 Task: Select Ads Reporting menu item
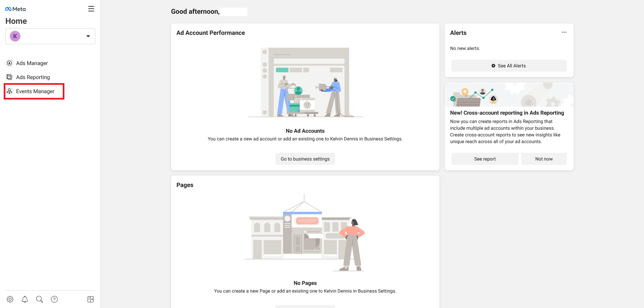pyautogui.click(x=33, y=77)
